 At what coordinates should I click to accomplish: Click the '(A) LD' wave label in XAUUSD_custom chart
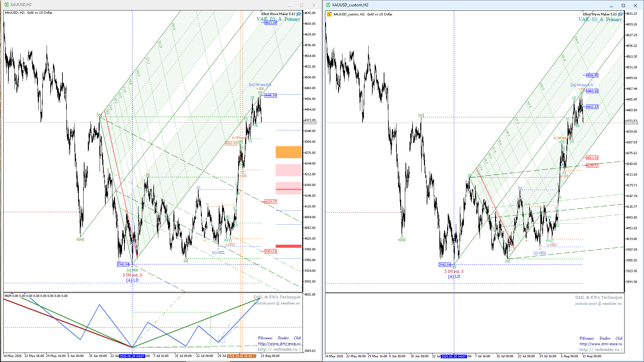[454, 277]
